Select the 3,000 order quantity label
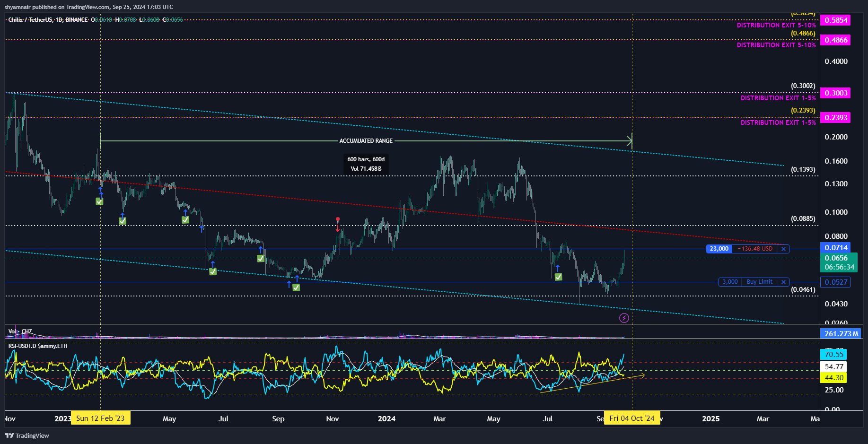 (x=730, y=282)
